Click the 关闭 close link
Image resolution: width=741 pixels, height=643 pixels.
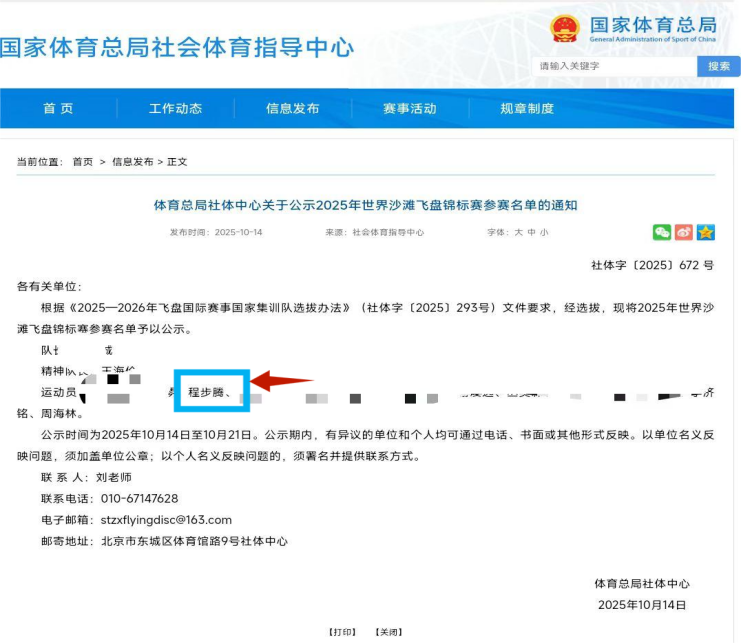[388, 632]
